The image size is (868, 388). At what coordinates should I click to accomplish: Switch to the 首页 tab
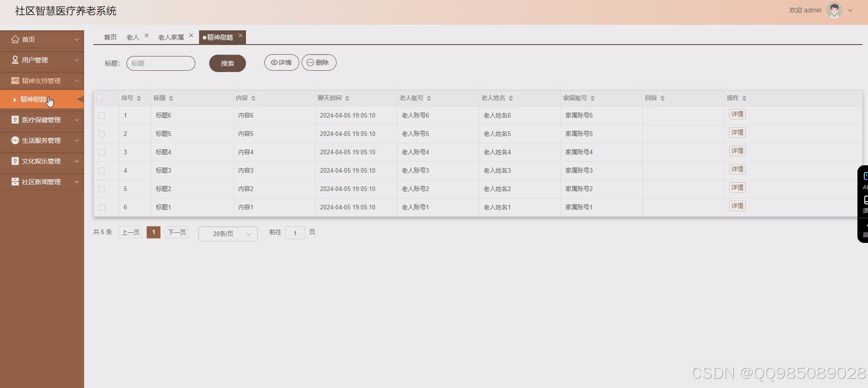[x=110, y=37]
